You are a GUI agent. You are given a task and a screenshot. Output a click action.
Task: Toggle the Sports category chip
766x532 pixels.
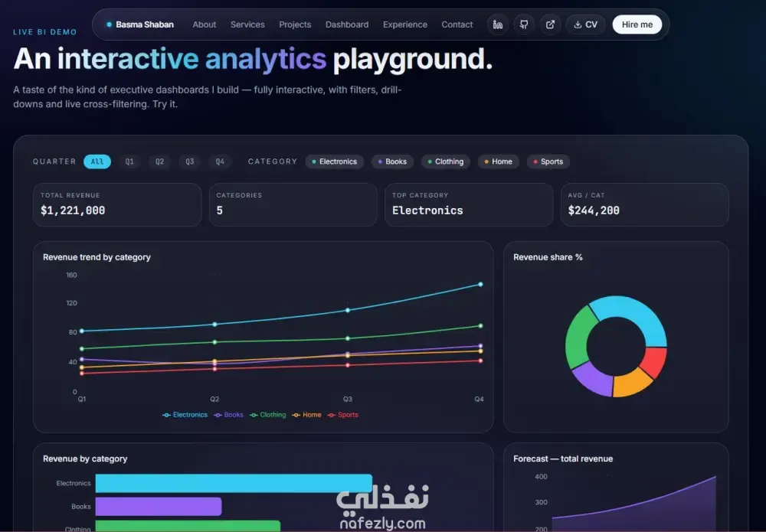click(548, 162)
